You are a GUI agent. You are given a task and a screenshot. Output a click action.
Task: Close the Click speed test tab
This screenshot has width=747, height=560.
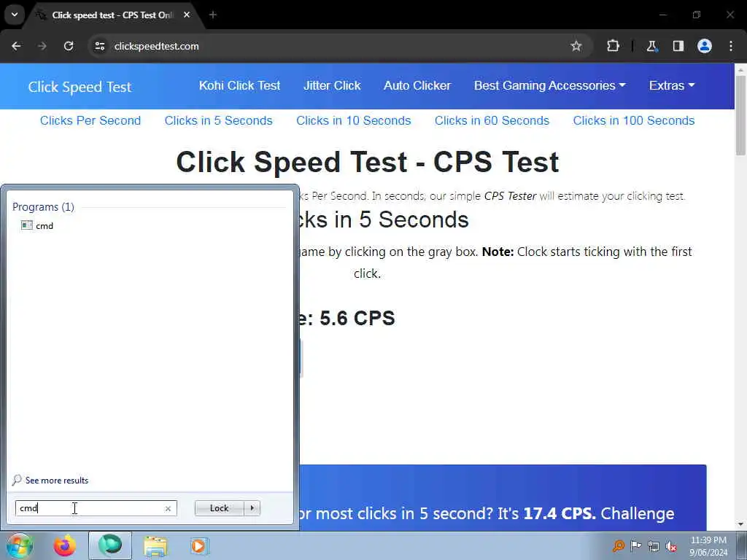coord(187,15)
